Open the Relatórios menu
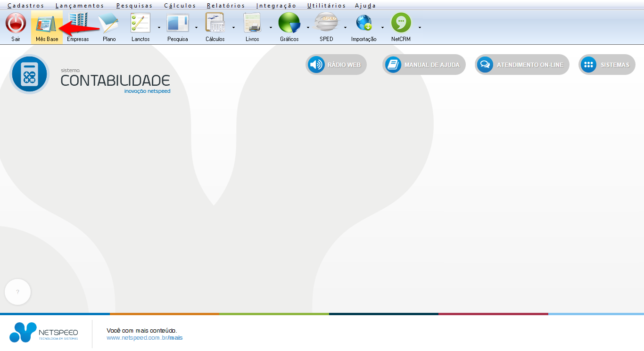The image size is (644, 351). (226, 6)
